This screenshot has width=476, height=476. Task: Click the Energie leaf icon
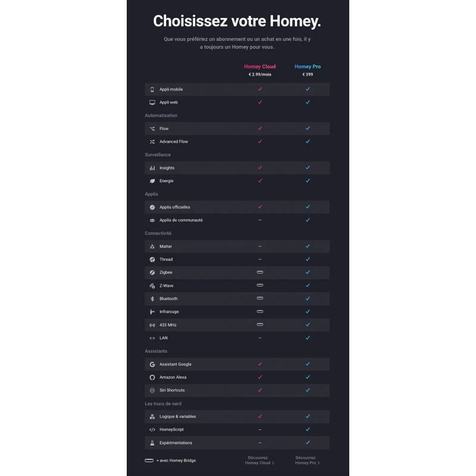click(152, 181)
